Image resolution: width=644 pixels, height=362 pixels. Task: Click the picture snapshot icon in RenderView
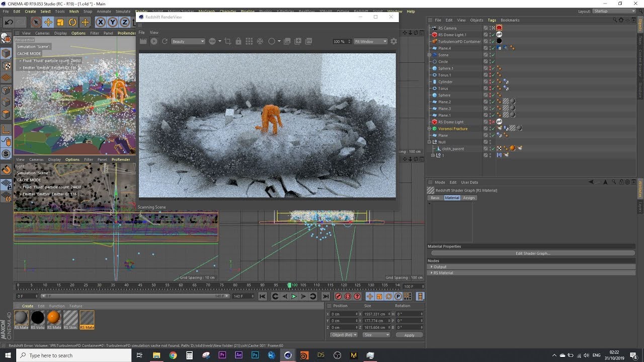(x=287, y=41)
